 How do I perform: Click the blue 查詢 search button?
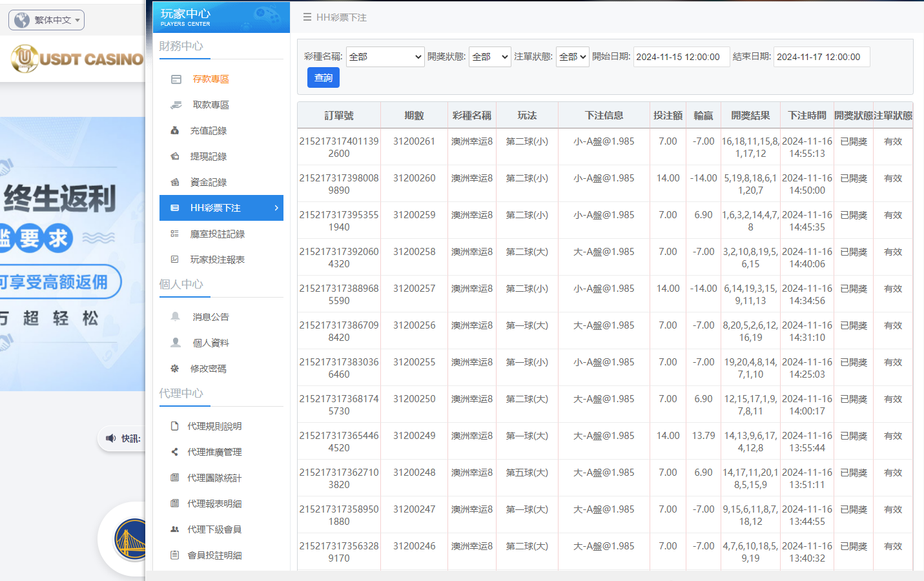pyautogui.click(x=323, y=77)
